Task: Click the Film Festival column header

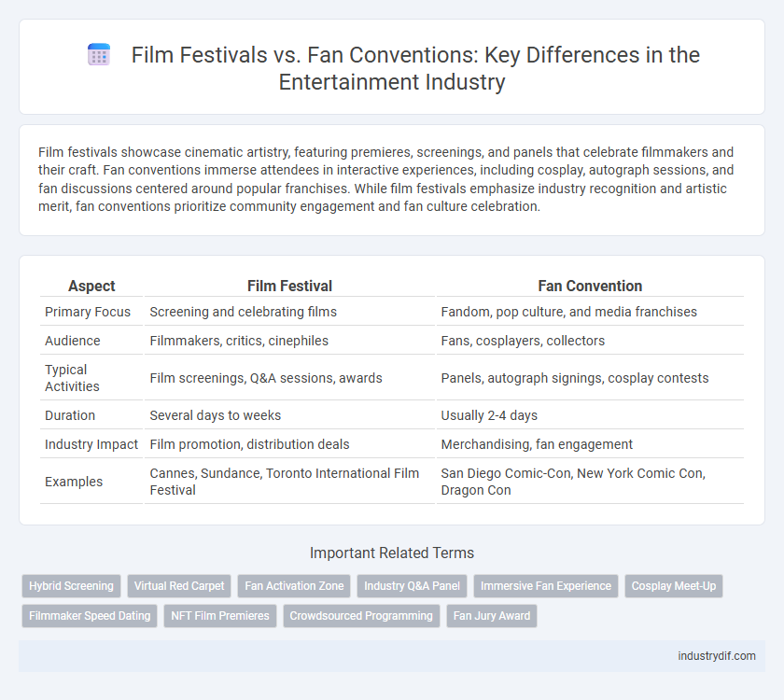Action: [x=289, y=286]
